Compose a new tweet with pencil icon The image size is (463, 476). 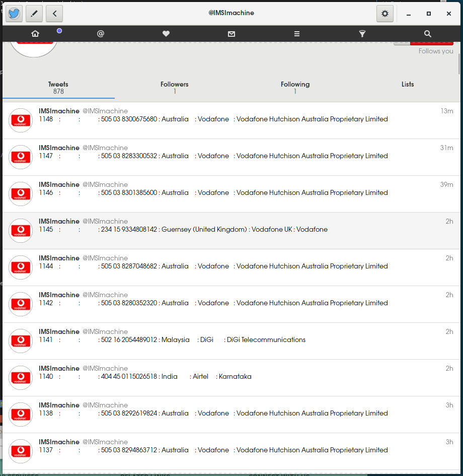[x=34, y=14]
